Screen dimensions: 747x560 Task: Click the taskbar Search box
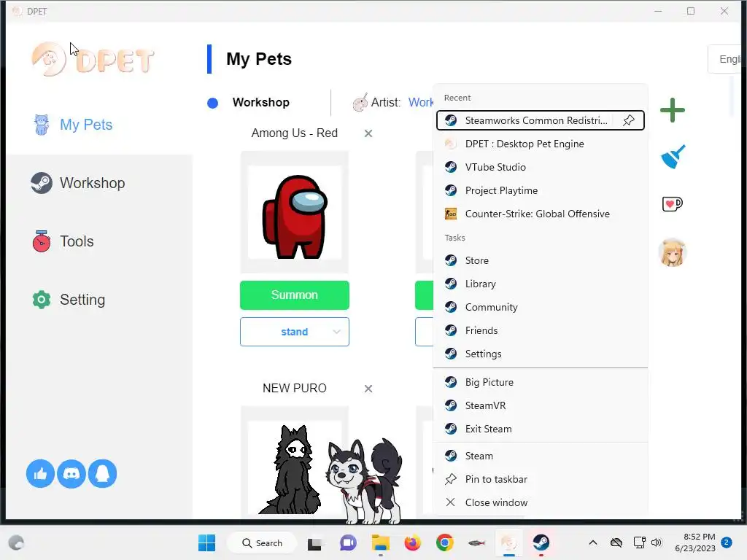point(262,542)
